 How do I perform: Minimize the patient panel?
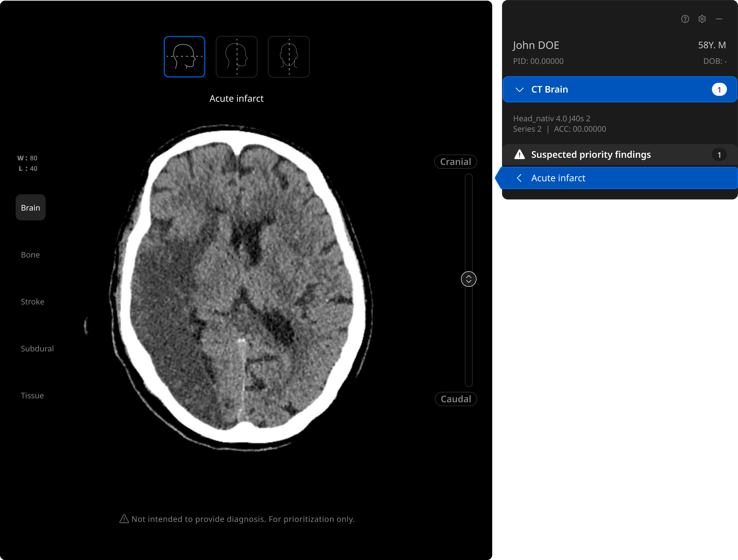tap(719, 19)
